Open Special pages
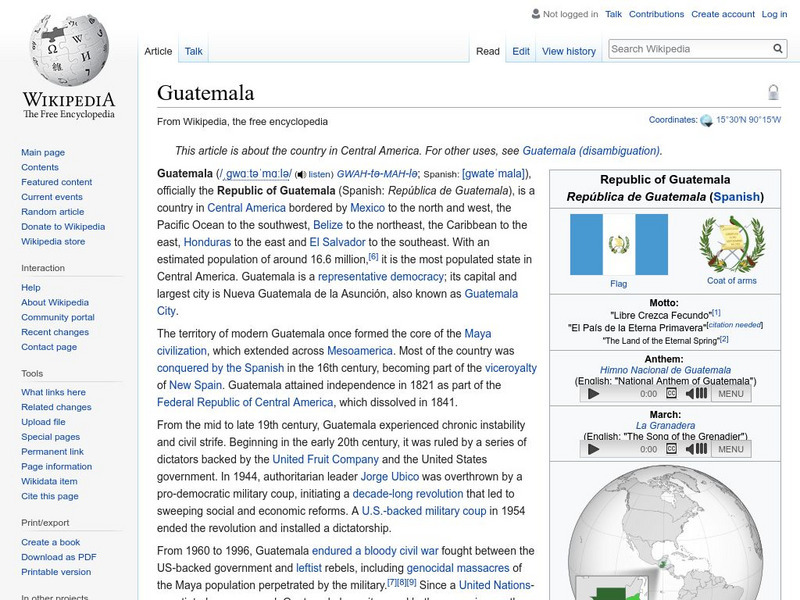The width and height of the screenshot is (800, 600). click(x=51, y=437)
